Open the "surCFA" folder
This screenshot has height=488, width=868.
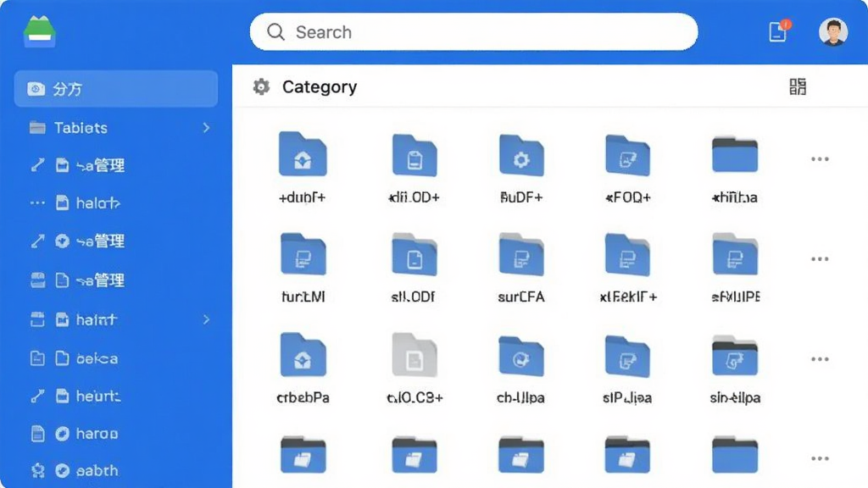coord(521,254)
